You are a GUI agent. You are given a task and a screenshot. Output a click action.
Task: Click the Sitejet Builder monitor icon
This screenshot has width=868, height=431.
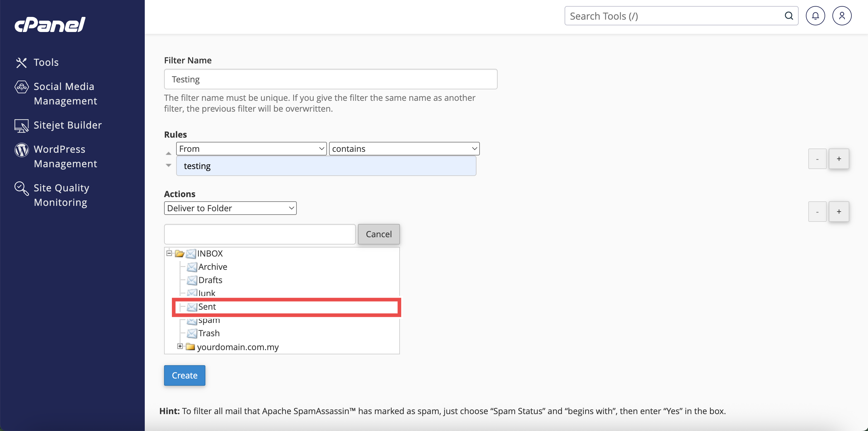pos(21,126)
